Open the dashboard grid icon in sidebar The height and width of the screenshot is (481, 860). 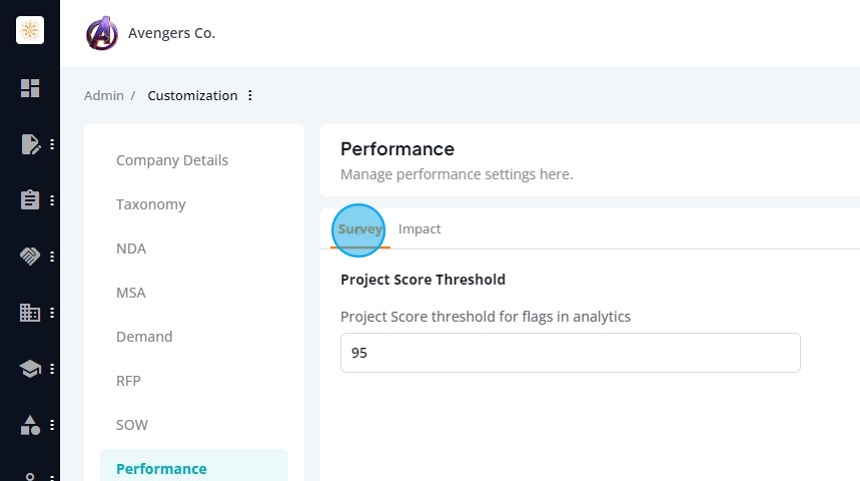point(30,88)
